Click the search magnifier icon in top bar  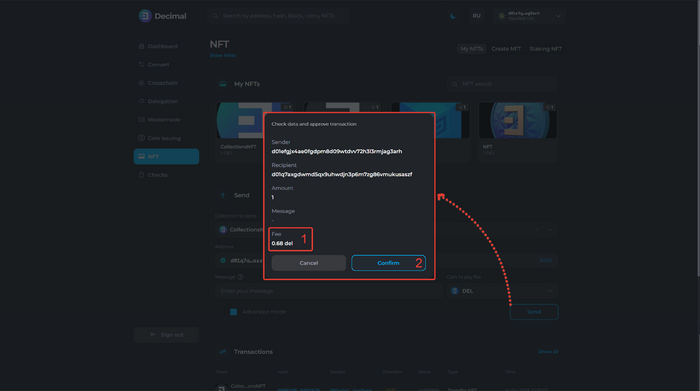[215, 16]
